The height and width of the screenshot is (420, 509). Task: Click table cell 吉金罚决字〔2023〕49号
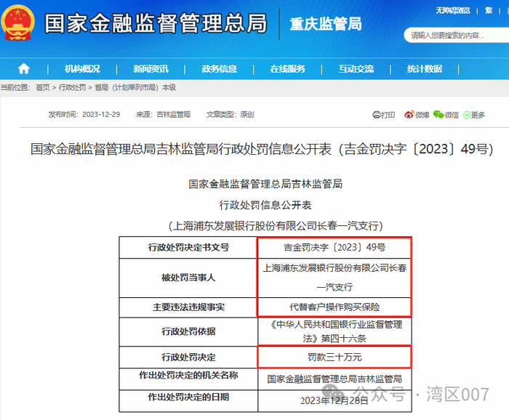(x=334, y=248)
